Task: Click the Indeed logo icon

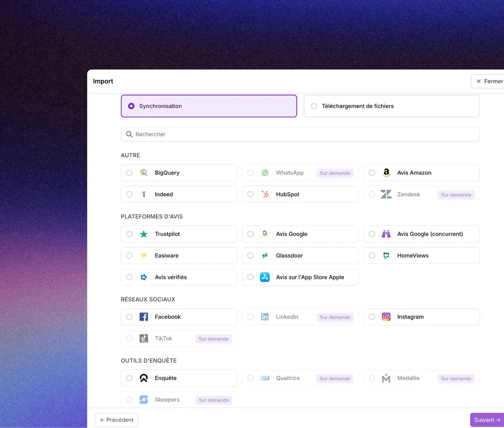Action: coord(144,194)
